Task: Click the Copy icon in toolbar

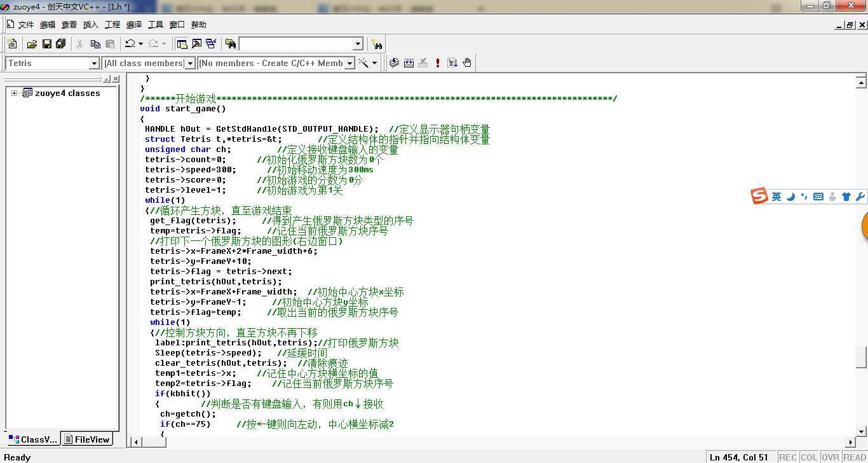Action: click(95, 44)
